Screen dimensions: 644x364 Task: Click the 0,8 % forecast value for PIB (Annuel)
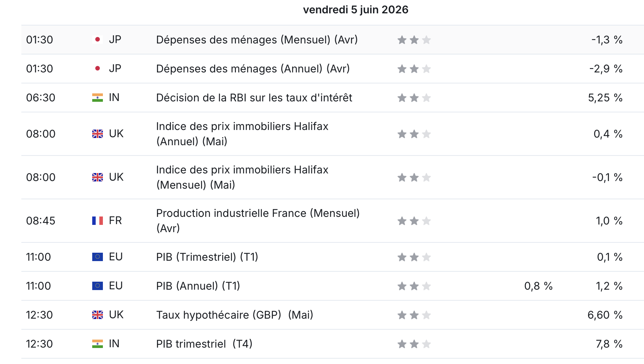pyautogui.click(x=538, y=286)
